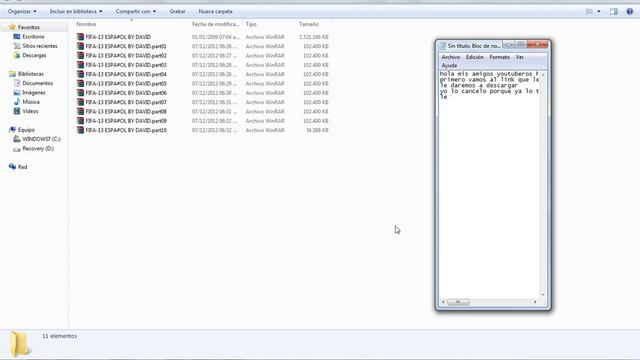Open Escritorio in the sidebar
This screenshot has height=360, width=640.
click(x=33, y=36)
